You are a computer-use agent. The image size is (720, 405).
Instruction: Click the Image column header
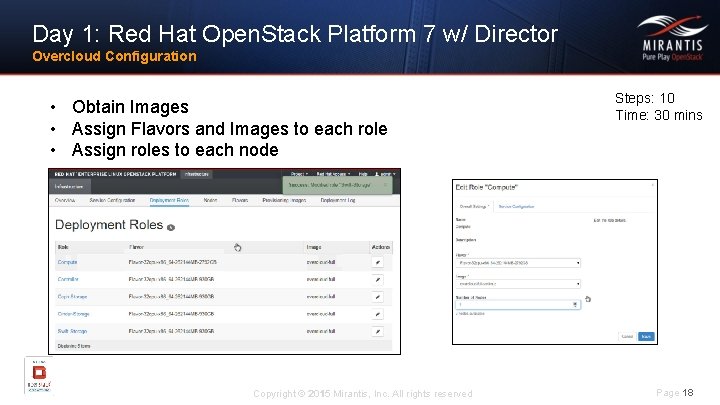pos(314,247)
